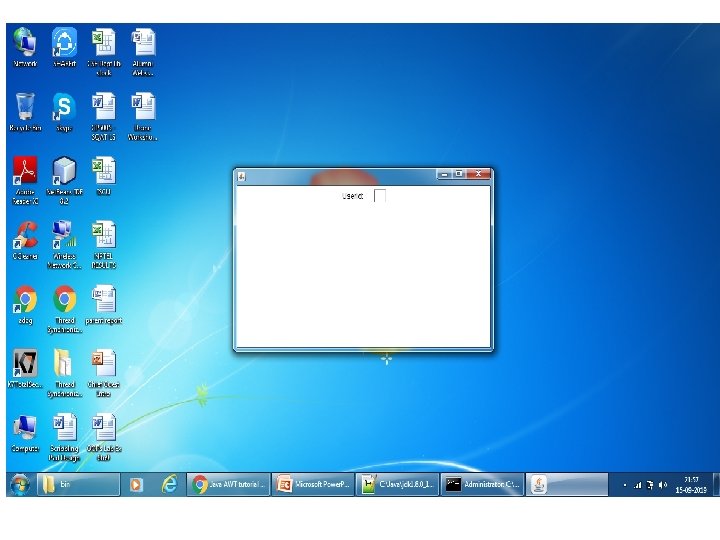Viewport: 720px width, 540px height.
Task: Open the taskbar clock and date
Action: 691,485
